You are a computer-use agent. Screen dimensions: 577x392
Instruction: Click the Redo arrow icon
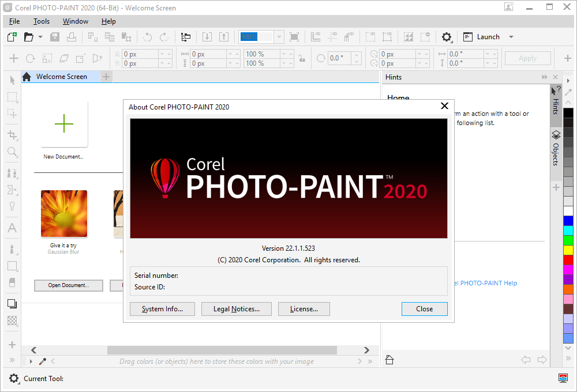coord(164,37)
